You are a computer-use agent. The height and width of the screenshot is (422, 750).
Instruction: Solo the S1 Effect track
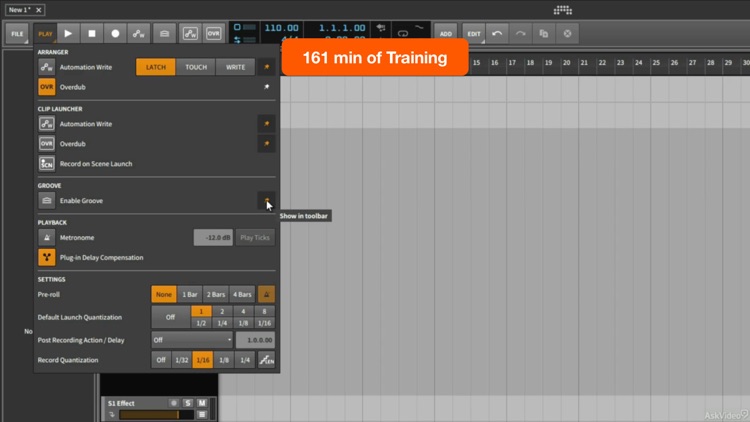[x=188, y=403]
